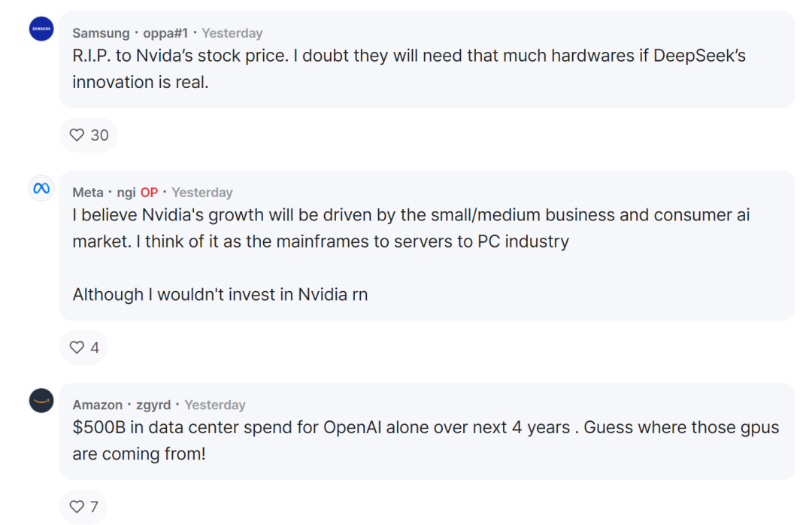Open the Amazon company name link

97,405
